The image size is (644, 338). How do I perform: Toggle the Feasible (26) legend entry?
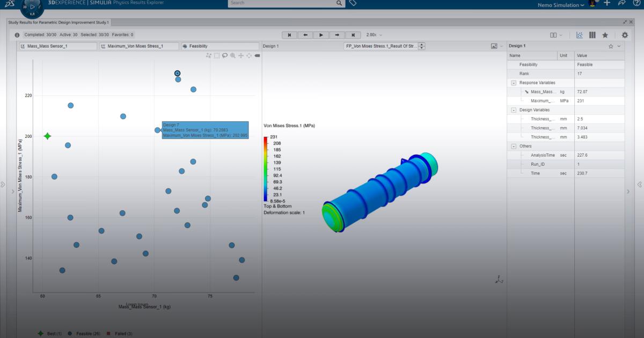84,334
